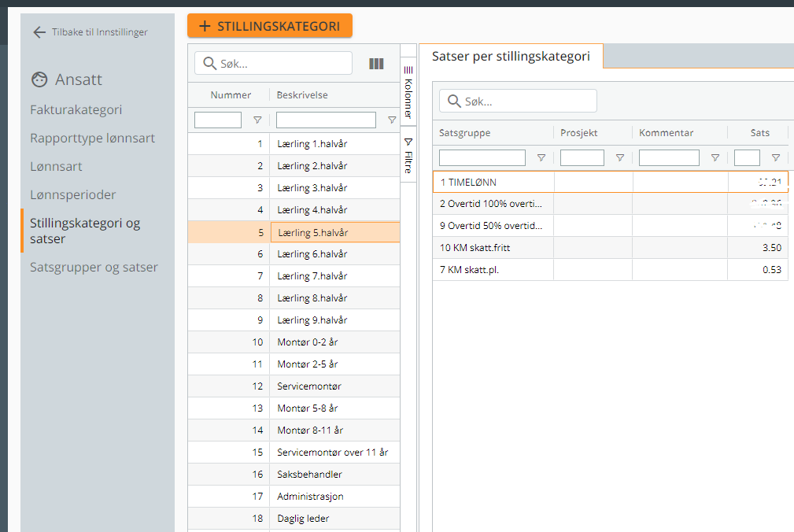The image size is (794, 532).
Task: Select row Lærling 8.halvår
Action: [294, 298]
